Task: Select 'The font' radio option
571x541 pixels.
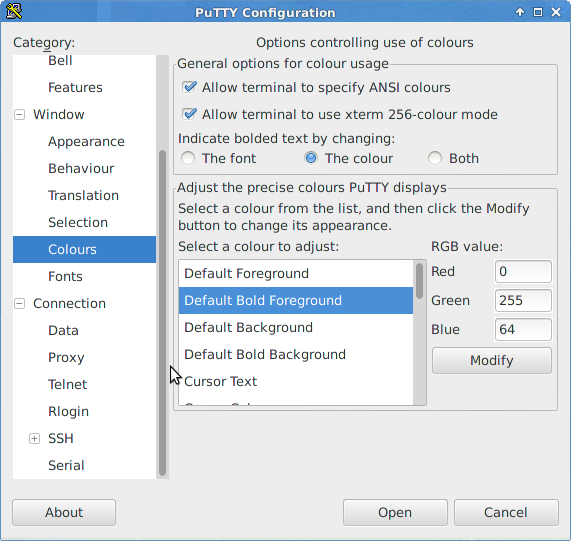Action: coord(188,158)
